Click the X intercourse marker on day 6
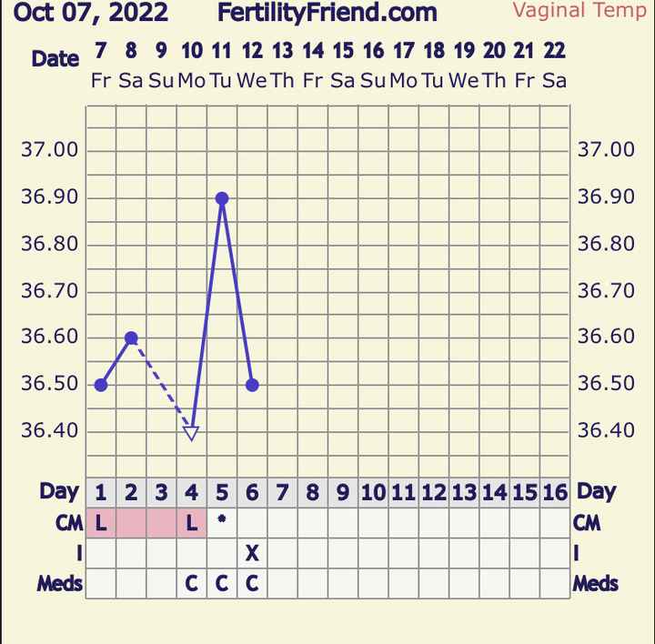655x644 pixels. point(252,553)
